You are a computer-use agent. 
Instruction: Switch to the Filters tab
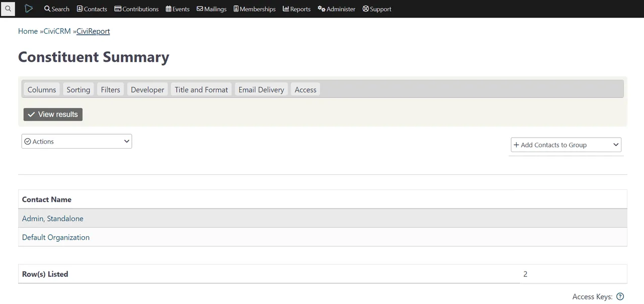click(110, 89)
